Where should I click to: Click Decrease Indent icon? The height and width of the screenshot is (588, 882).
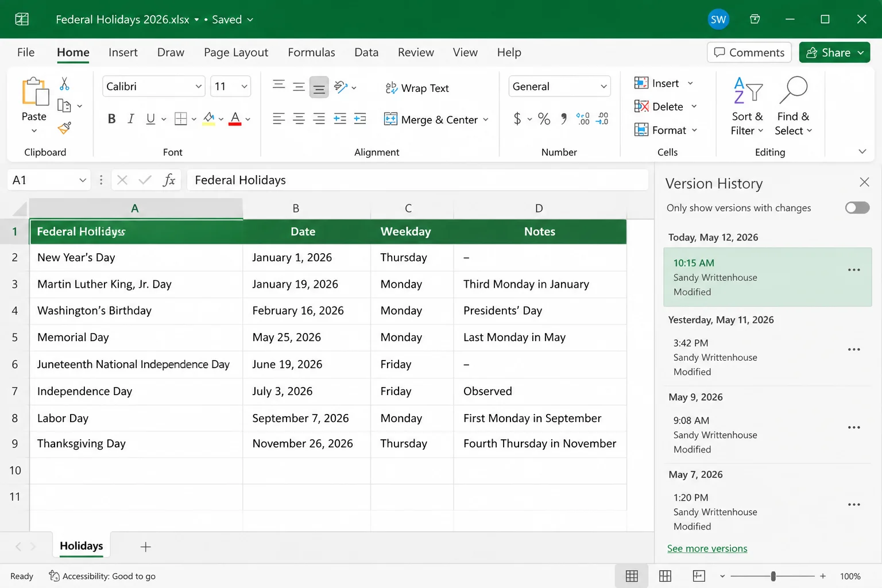pyautogui.click(x=340, y=119)
